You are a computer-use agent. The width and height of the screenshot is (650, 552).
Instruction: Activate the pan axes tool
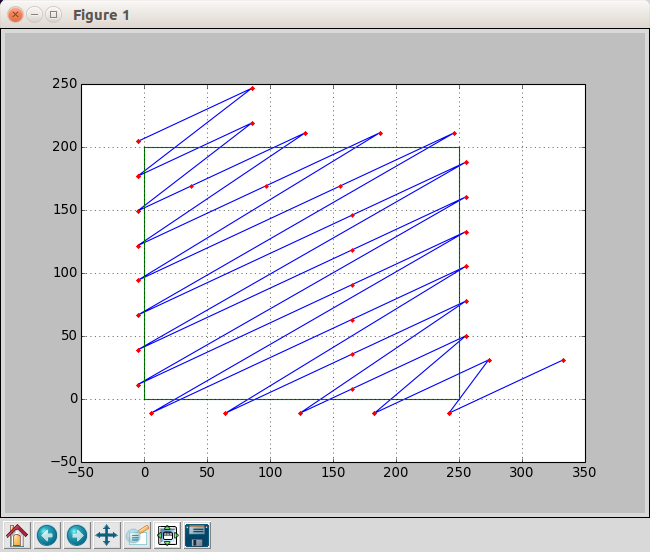point(107,535)
